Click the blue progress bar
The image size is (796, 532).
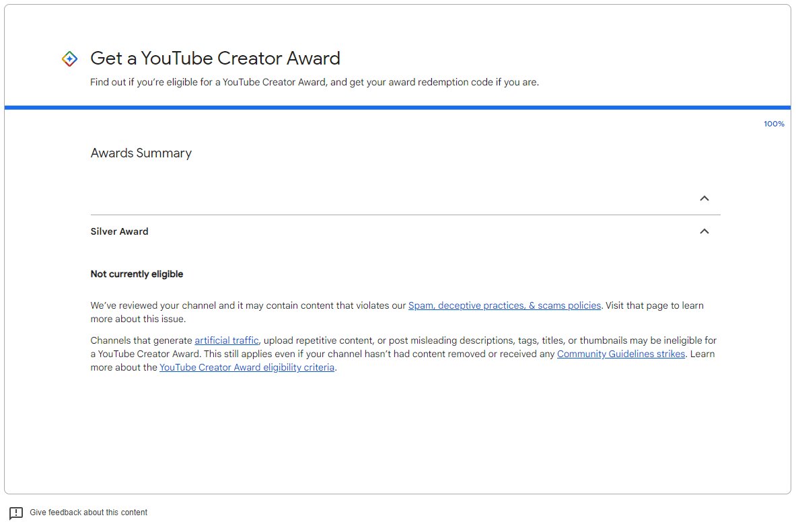point(398,108)
